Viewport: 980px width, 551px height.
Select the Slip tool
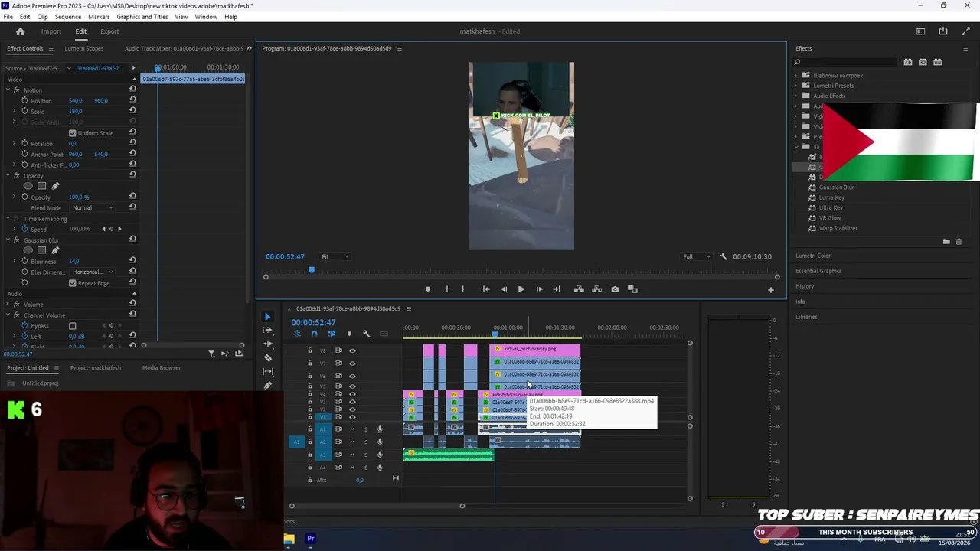point(268,372)
